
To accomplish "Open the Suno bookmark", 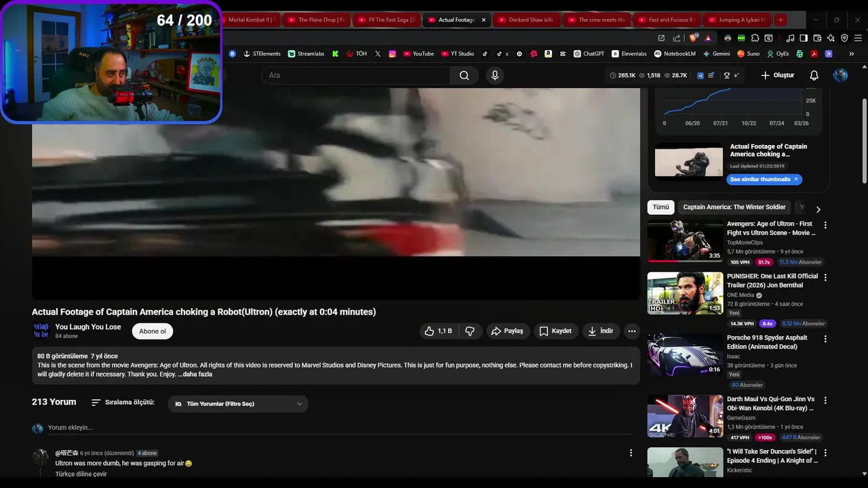I will (749, 54).
